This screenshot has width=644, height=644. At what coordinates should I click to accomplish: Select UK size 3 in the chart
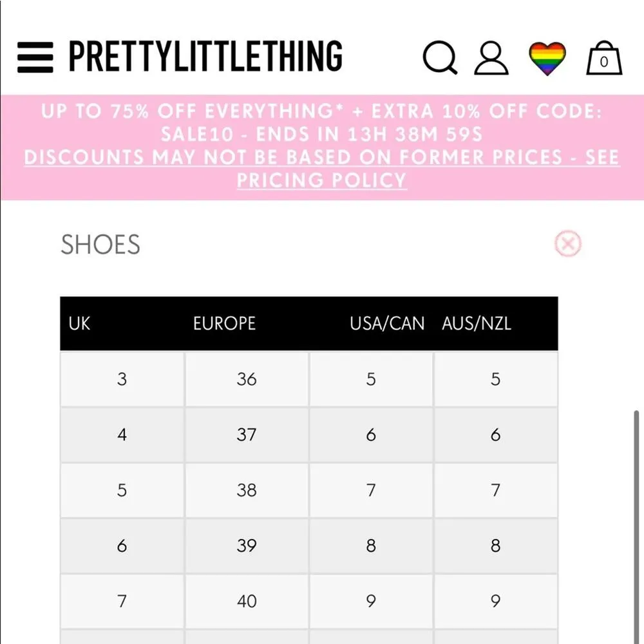click(x=121, y=379)
